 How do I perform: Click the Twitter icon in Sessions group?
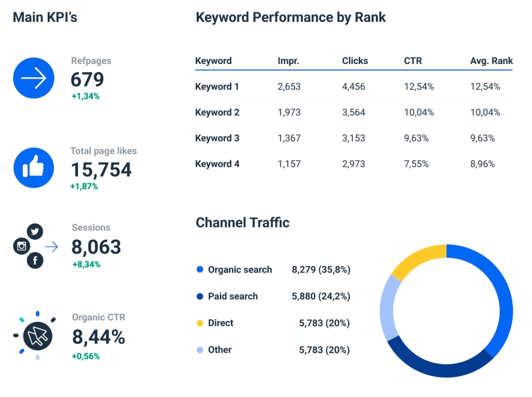(34, 231)
